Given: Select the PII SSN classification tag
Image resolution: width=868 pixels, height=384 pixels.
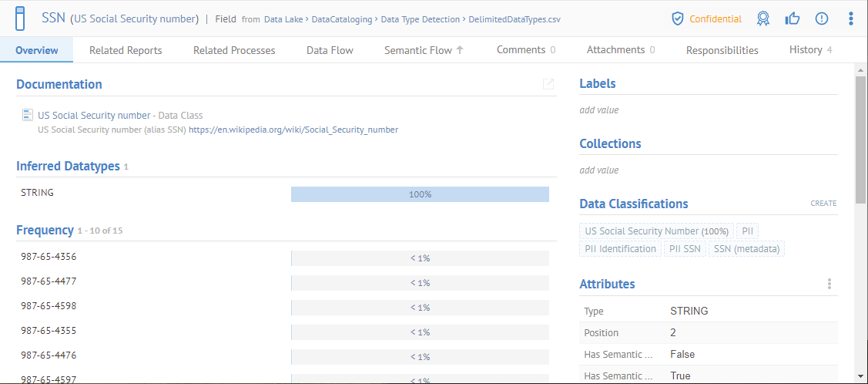Looking at the screenshot, I should (685, 248).
